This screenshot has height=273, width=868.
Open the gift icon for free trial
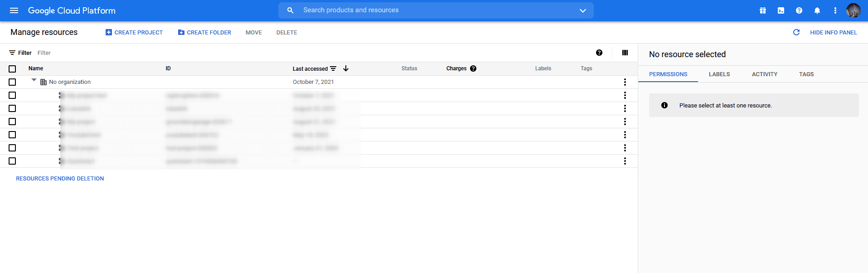tap(763, 10)
